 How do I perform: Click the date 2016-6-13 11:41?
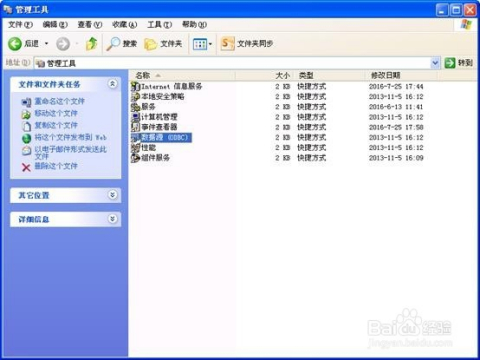coord(396,107)
